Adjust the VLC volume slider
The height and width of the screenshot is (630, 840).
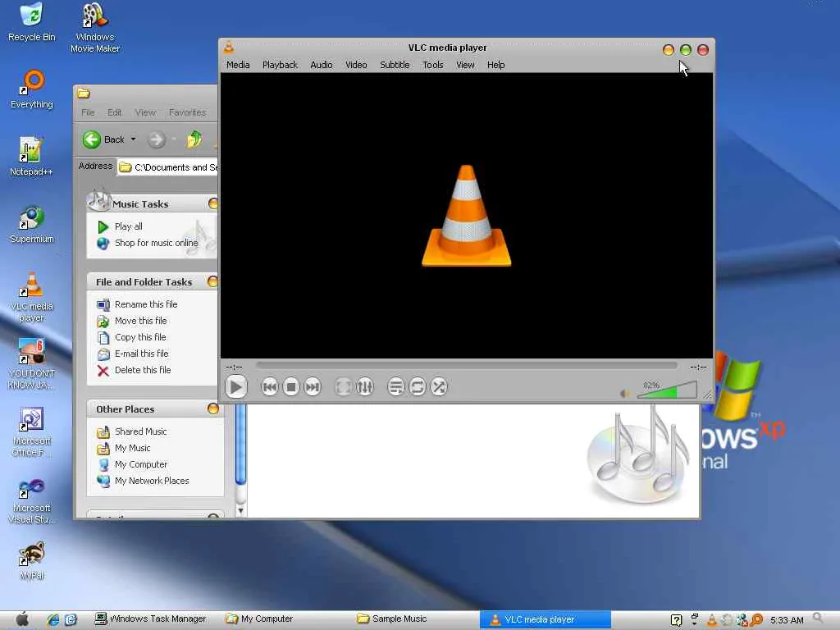(666, 391)
